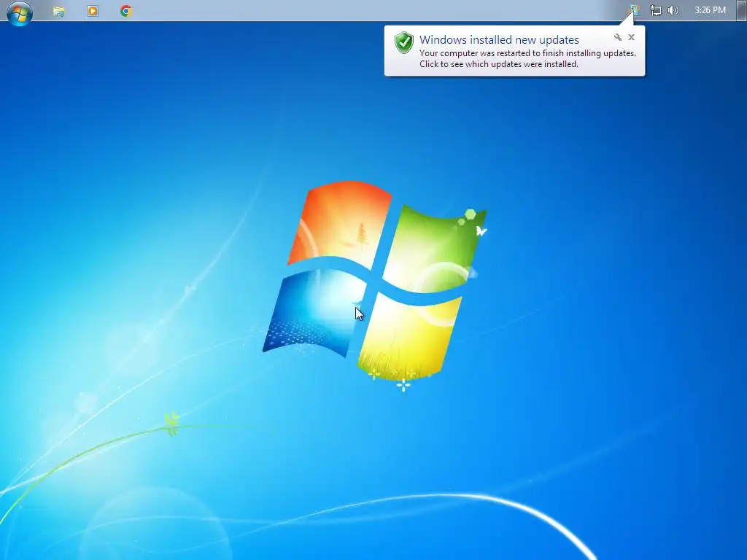The width and height of the screenshot is (747, 560).
Task: Open the volume speaker tray icon
Action: (x=673, y=10)
